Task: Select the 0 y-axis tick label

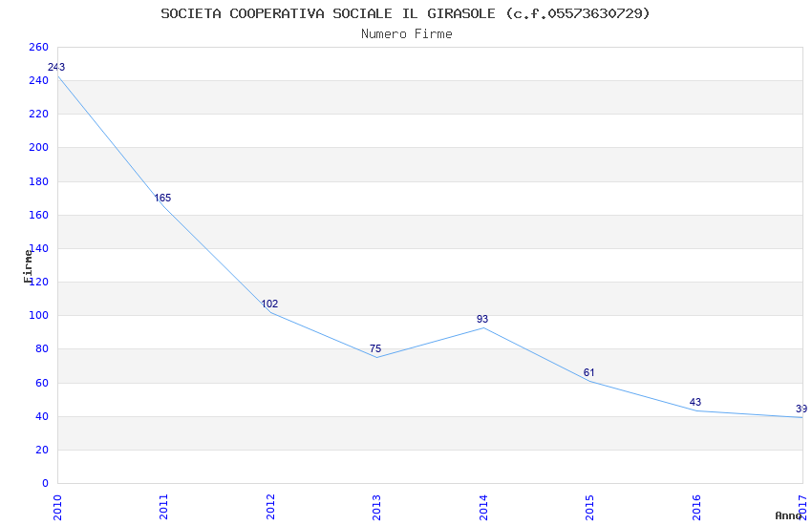Action: [x=45, y=483]
